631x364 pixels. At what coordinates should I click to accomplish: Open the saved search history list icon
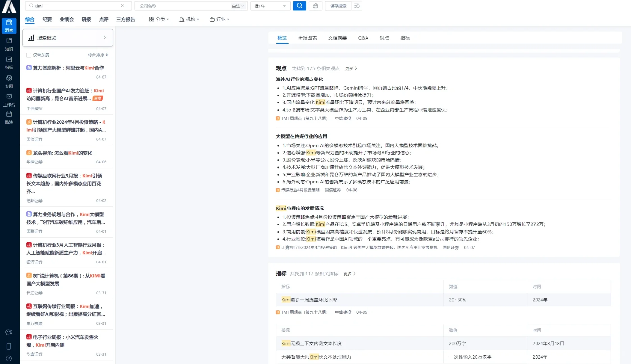tap(357, 6)
